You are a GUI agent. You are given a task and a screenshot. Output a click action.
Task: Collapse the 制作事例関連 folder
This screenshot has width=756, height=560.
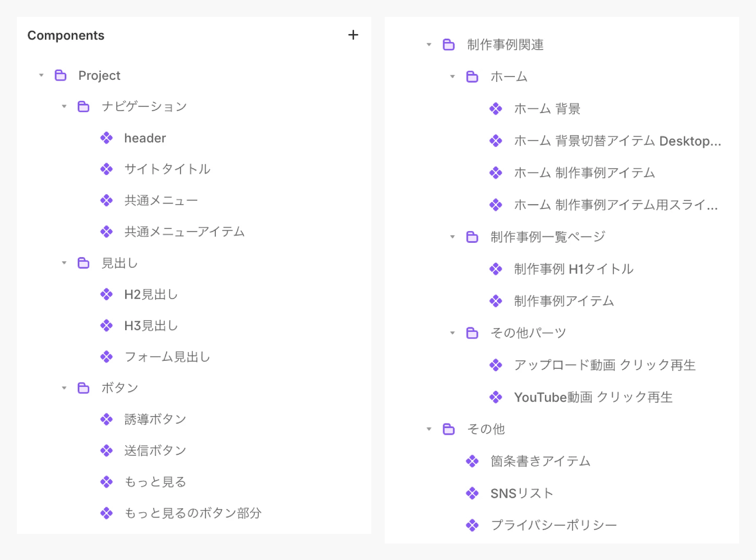point(429,45)
